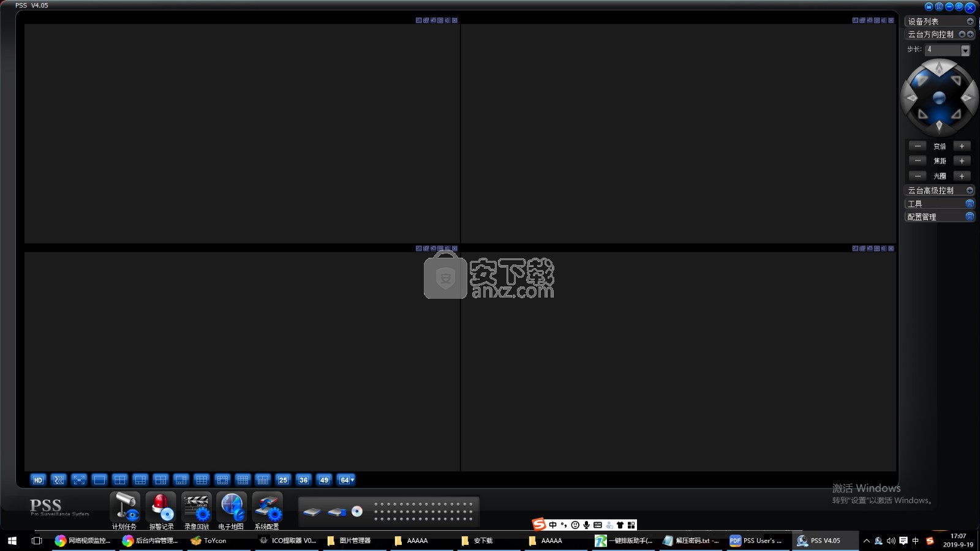
Task: Move PTZ camera down-right diagonally
Action: coord(957,114)
